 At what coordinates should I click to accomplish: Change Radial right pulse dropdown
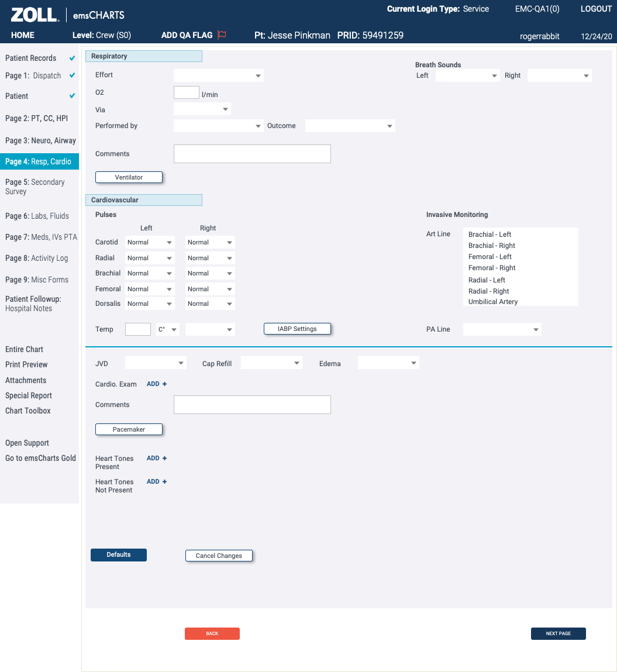click(x=210, y=258)
